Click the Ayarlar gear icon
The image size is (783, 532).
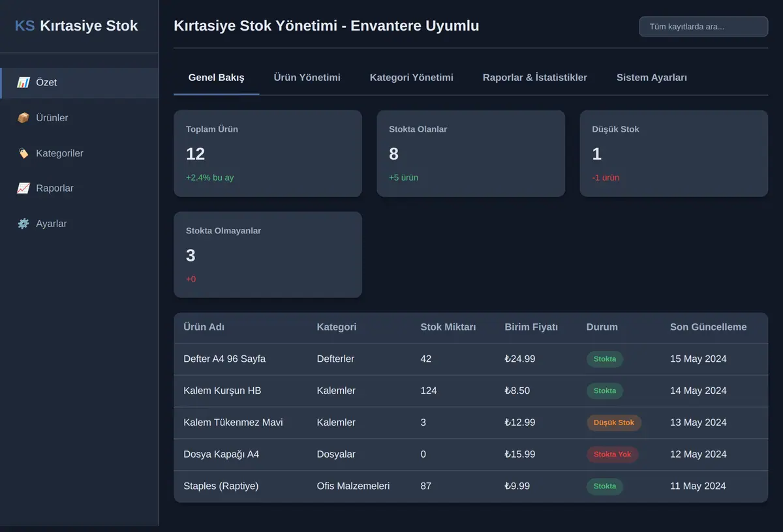(23, 224)
